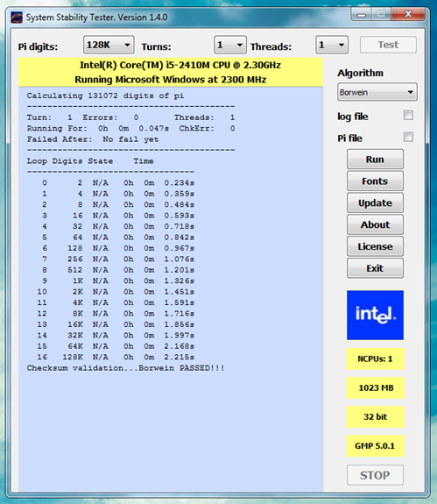Viewport: 437px width, 504px height.
Task: Click the Intel logo image
Action: click(x=375, y=315)
